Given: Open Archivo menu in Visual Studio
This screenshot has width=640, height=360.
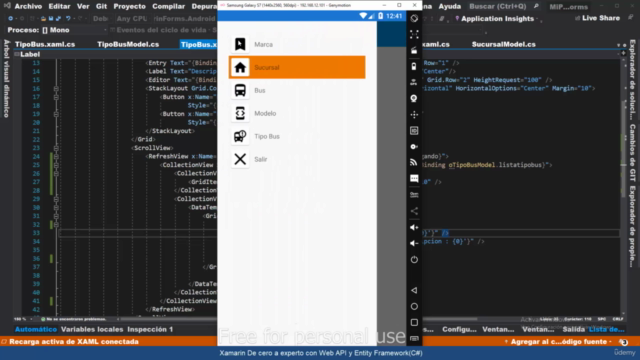Looking at the screenshot, I should coord(28,6).
